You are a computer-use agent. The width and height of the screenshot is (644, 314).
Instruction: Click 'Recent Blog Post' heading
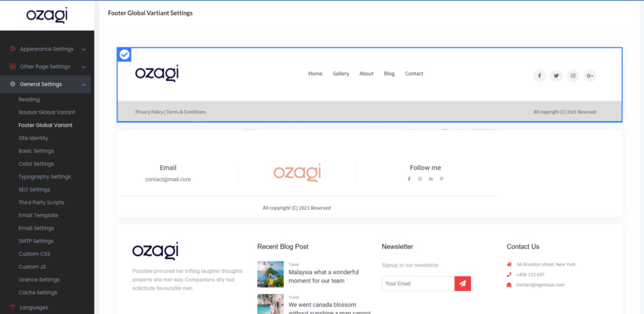pyautogui.click(x=282, y=247)
